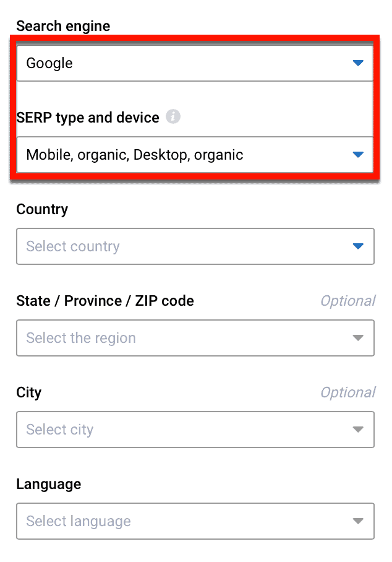The image size is (392, 562).
Task: Click the blue chevron on Search engine field
Action: pos(357,63)
